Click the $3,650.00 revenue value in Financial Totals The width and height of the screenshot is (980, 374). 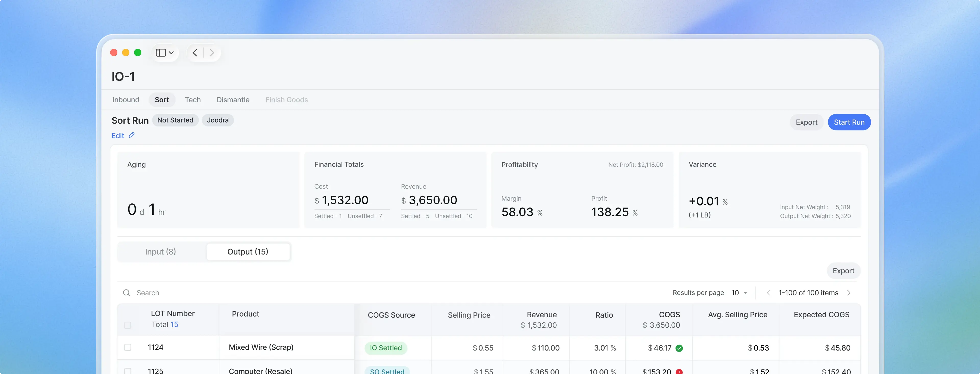429,200
